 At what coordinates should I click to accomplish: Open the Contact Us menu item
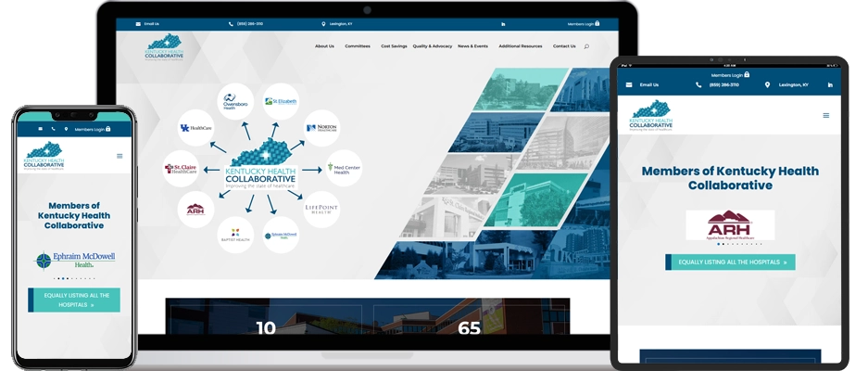[x=564, y=46]
